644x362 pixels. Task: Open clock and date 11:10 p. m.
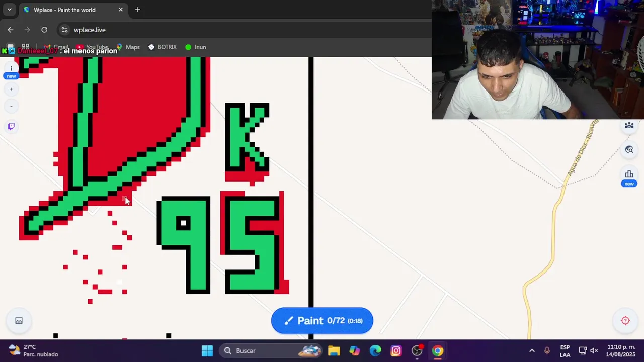(621, 351)
